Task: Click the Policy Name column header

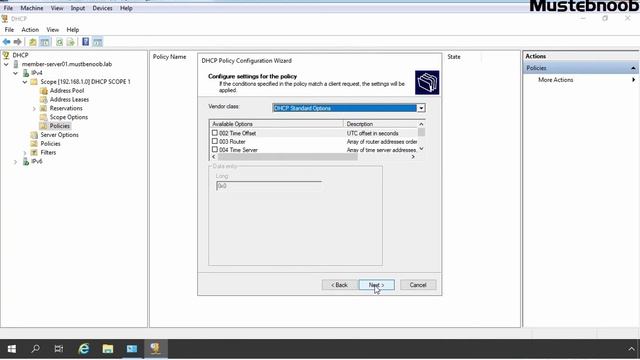Action: coord(169,57)
